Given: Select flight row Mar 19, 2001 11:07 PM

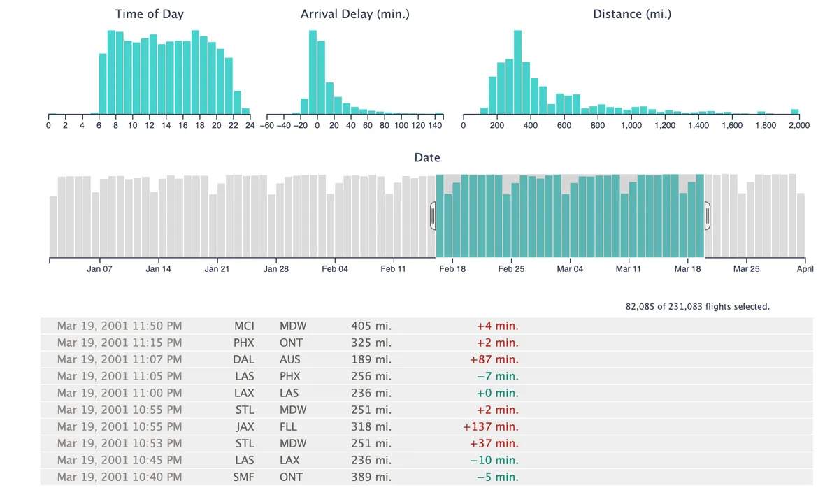Looking at the screenshot, I should point(426,359).
